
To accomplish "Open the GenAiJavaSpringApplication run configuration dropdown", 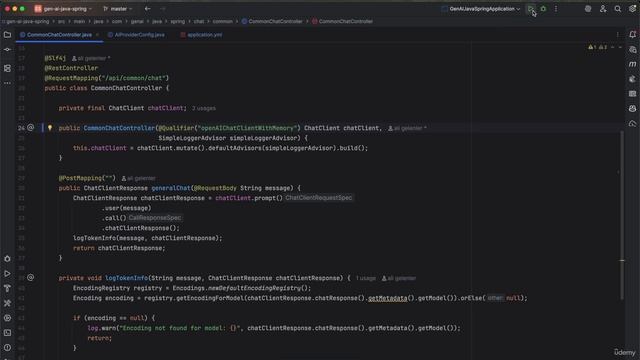I will 481,9.
